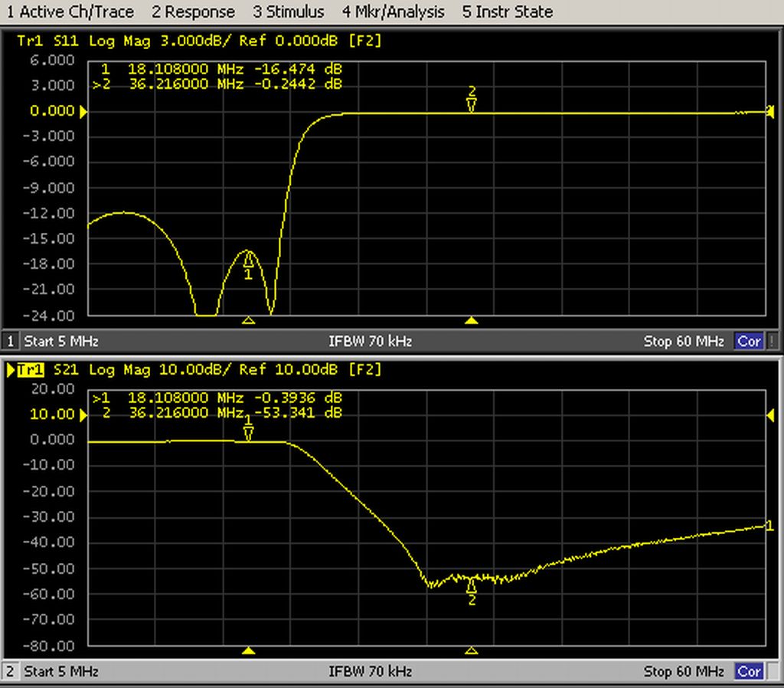Open the Active Ch/Trace menu
The height and width of the screenshot is (688, 784).
[x=70, y=12]
